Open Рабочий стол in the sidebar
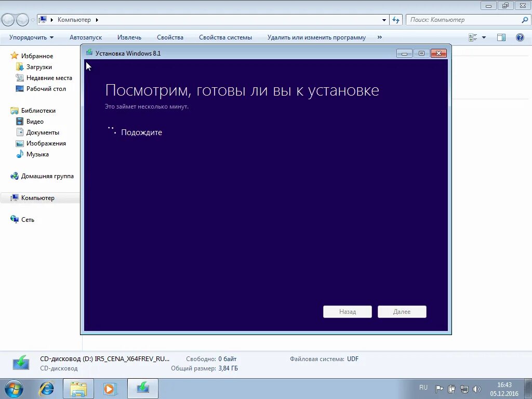The height and width of the screenshot is (399, 532). tap(46, 88)
